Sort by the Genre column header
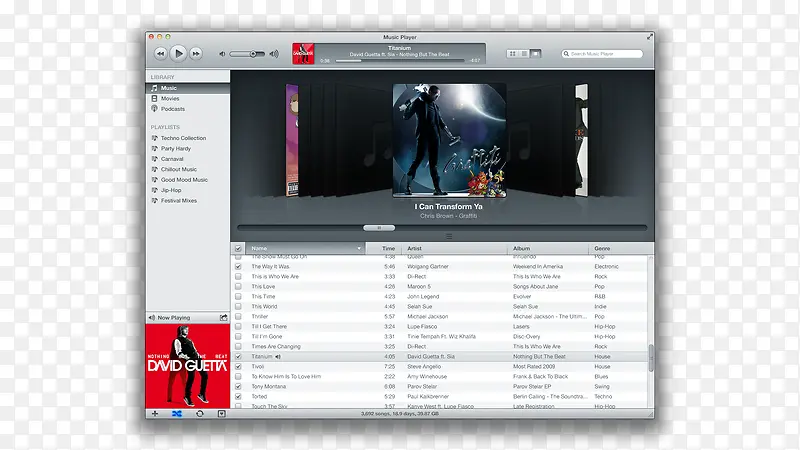The height and width of the screenshot is (450, 800). [621, 248]
